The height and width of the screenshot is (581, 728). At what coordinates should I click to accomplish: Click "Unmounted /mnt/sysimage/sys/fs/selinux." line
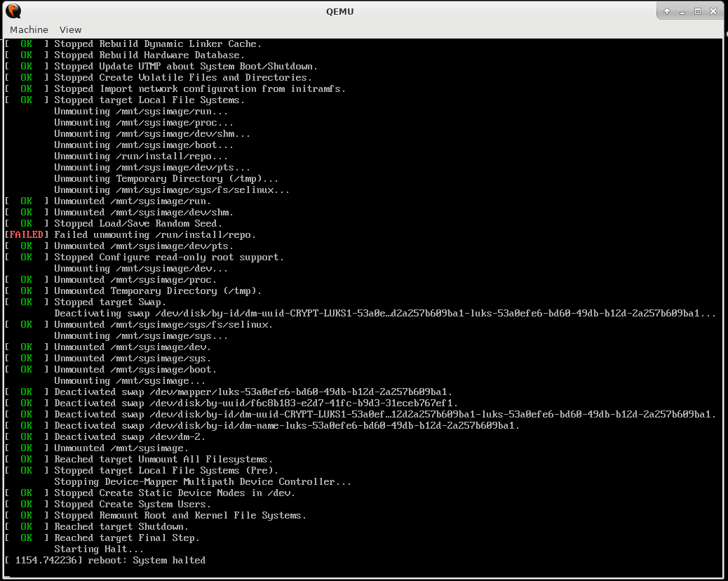[163, 325]
